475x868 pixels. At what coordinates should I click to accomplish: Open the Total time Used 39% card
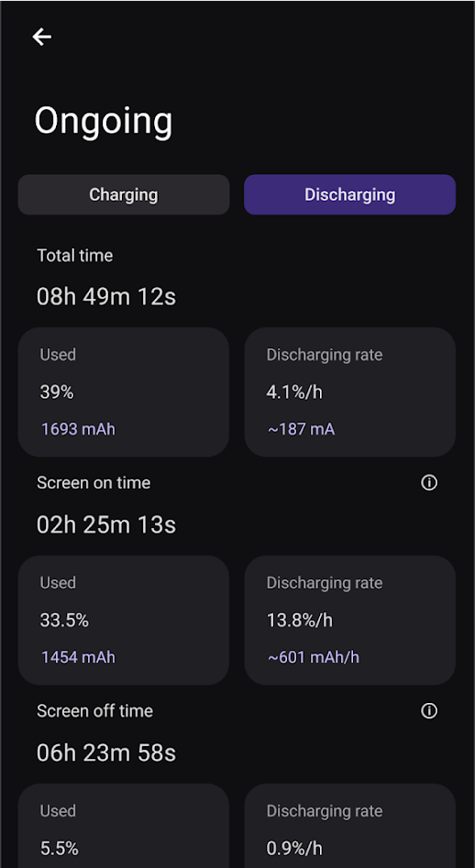point(124,392)
